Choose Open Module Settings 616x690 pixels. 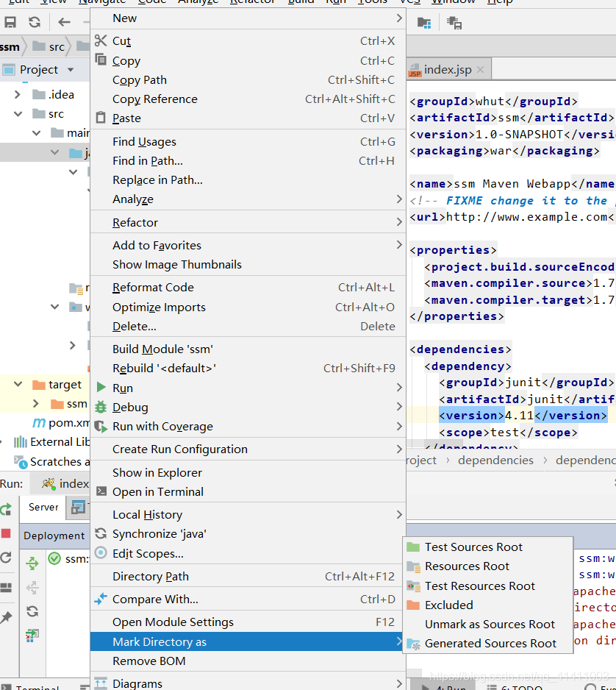point(248,622)
